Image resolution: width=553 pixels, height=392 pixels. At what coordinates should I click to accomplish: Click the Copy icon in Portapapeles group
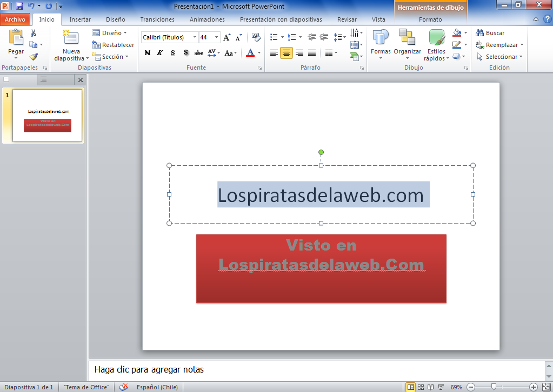33,45
